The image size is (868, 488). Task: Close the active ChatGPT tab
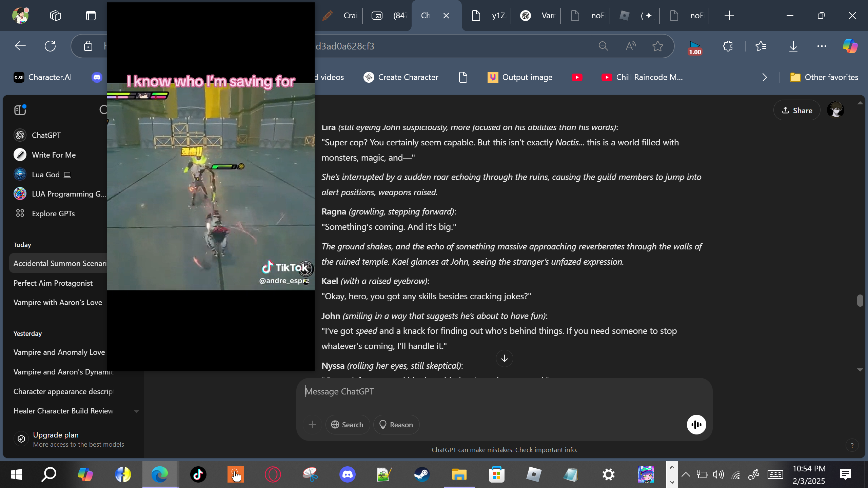point(446,16)
